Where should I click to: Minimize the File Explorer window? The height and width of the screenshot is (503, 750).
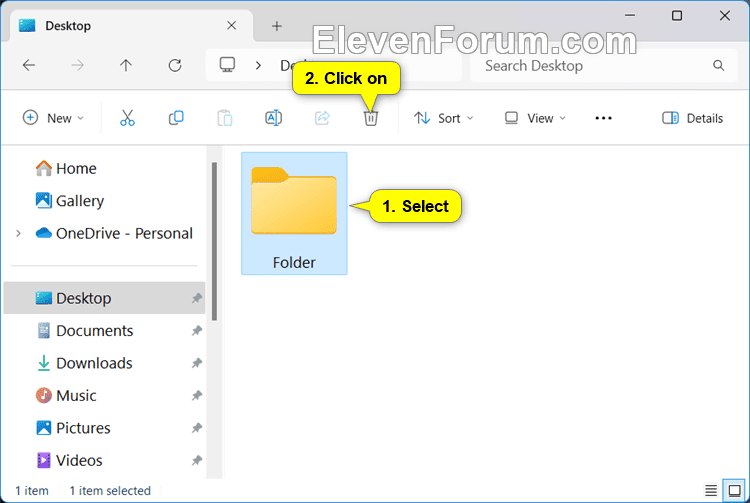pyautogui.click(x=630, y=15)
